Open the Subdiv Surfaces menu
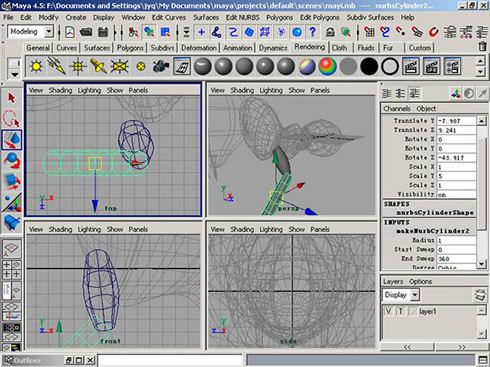This screenshot has height=367, width=490. tap(370, 17)
